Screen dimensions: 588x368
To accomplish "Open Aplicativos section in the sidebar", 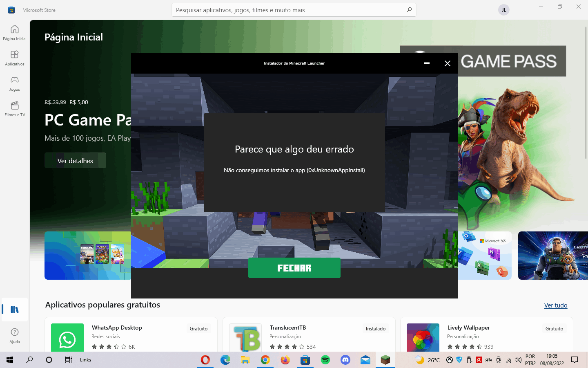I will (x=15, y=58).
